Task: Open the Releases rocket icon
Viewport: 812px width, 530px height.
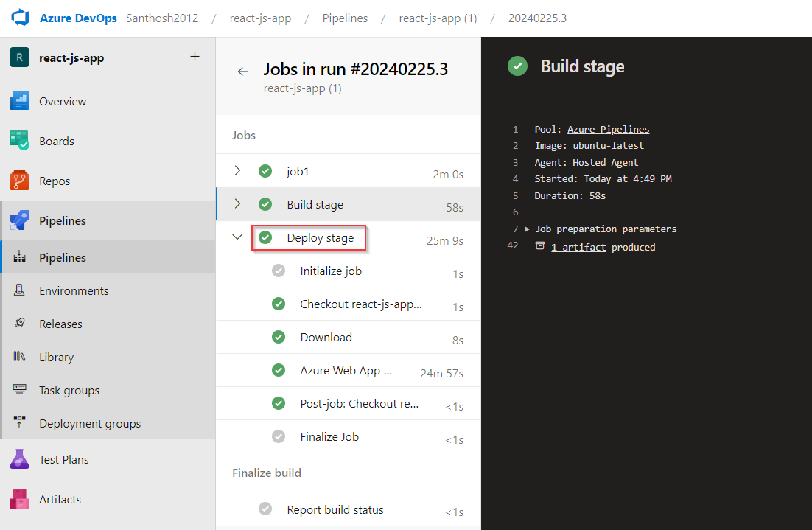Action: pos(20,324)
